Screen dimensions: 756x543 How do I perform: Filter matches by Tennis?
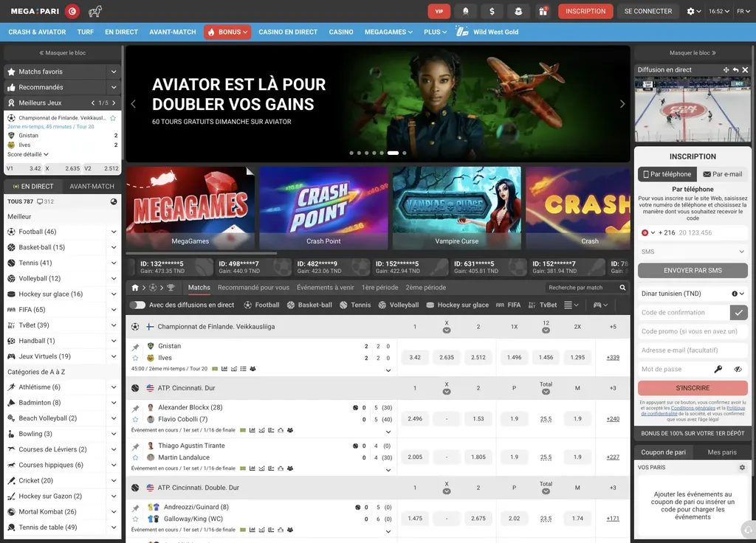click(355, 305)
